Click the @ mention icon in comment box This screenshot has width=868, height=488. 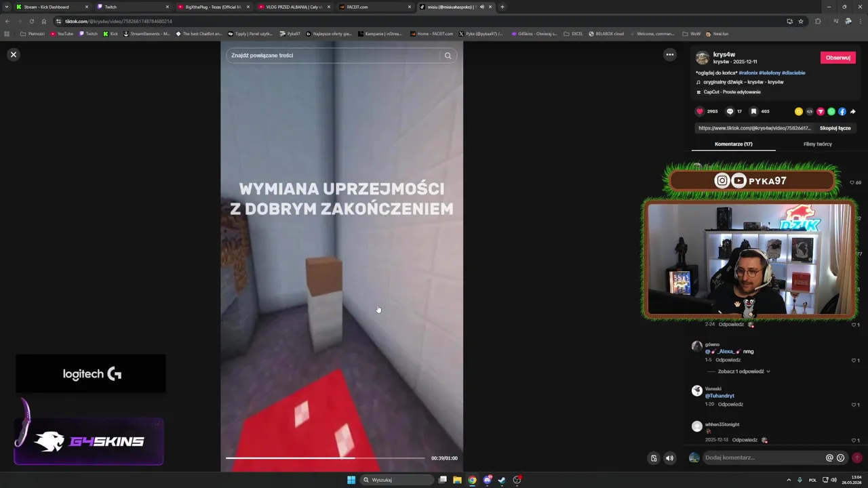(x=829, y=457)
